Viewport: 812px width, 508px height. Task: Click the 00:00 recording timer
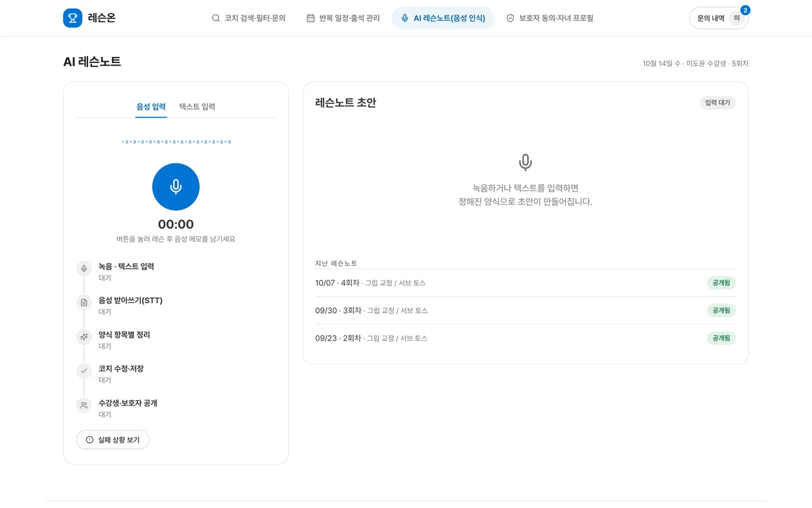point(176,224)
